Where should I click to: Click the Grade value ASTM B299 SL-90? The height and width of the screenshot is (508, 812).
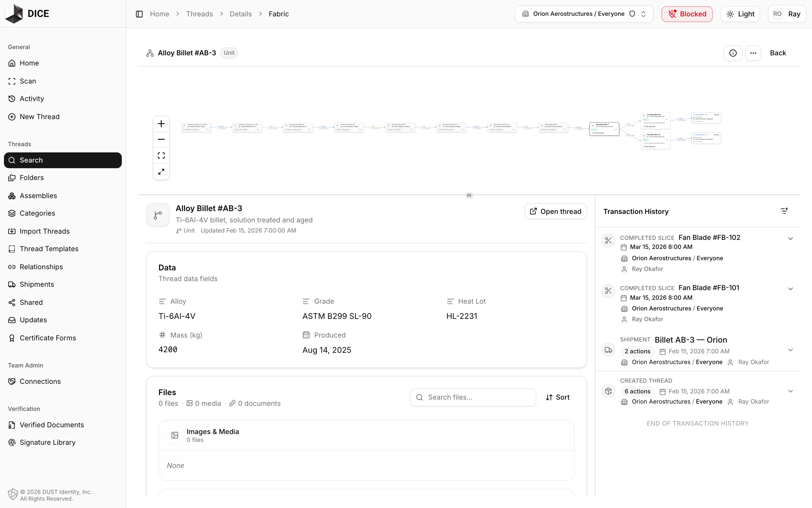337,316
